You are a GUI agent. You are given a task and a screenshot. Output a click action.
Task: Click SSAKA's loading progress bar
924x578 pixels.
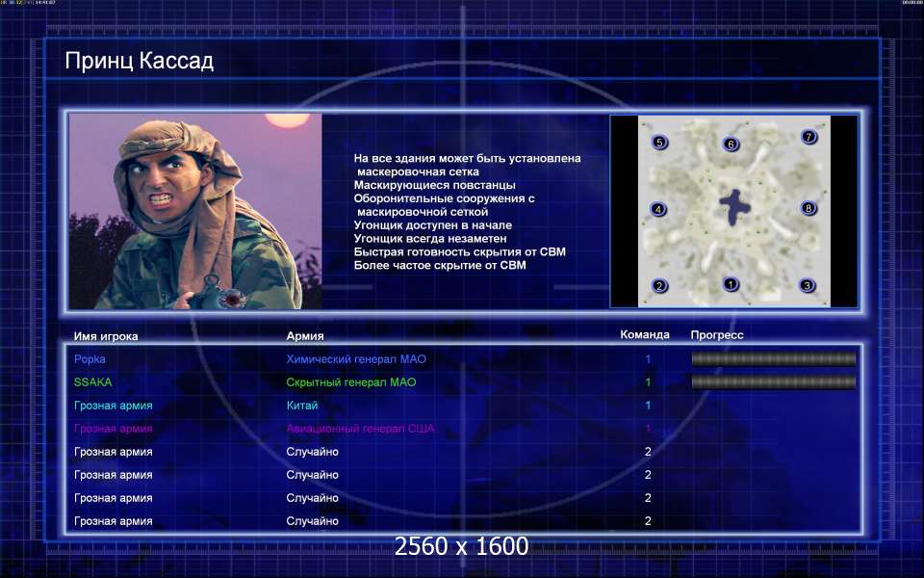[x=773, y=382]
